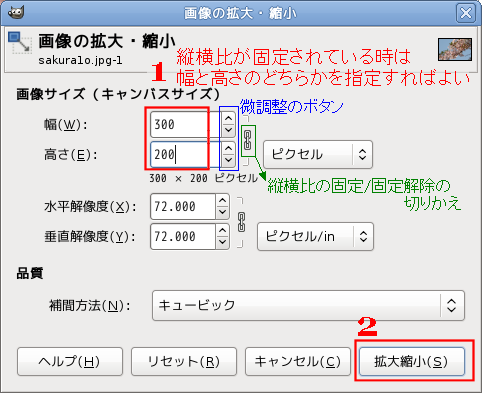Close the 画像の拡大・縮小 dialog window
The width and height of the screenshot is (482, 393).
point(466,13)
